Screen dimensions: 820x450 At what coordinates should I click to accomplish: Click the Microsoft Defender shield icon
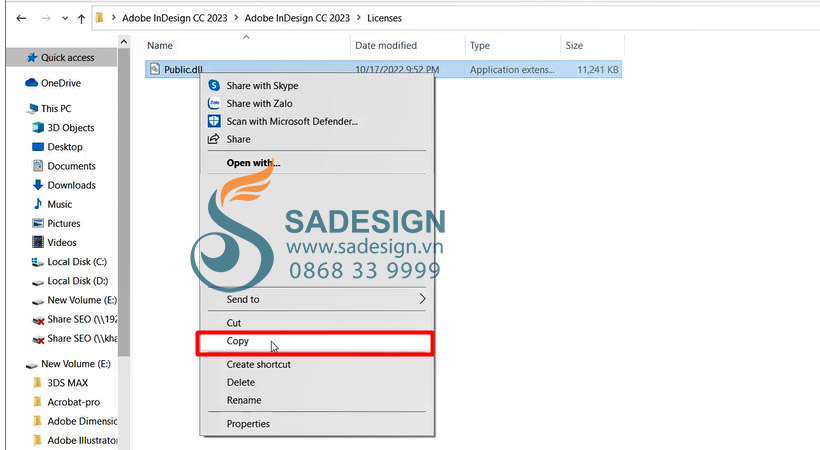pos(214,121)
